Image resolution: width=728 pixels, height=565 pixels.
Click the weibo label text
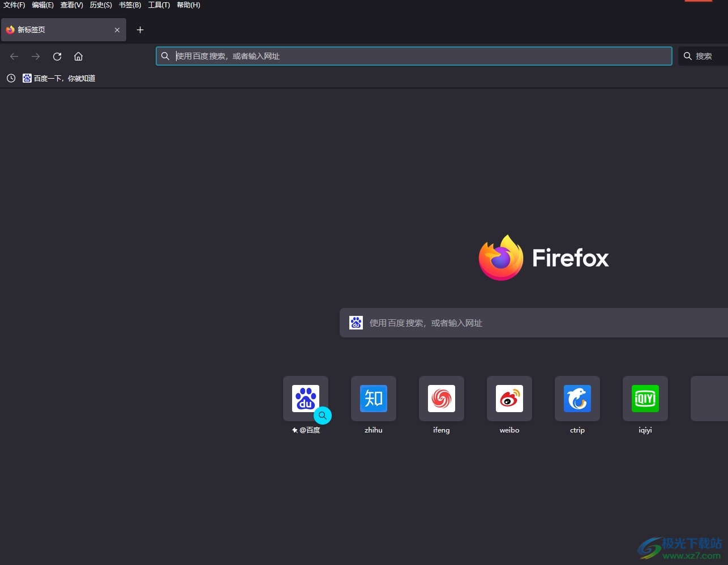(x=509, y=430)
